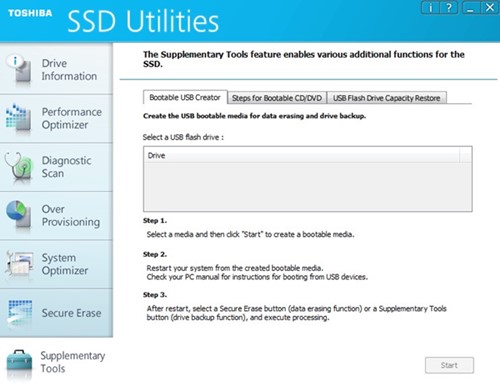The image size is (500, 386).
Task: Select the Drive Information label in sidebar
Action: pyautogui.click(x=69, y=70)
